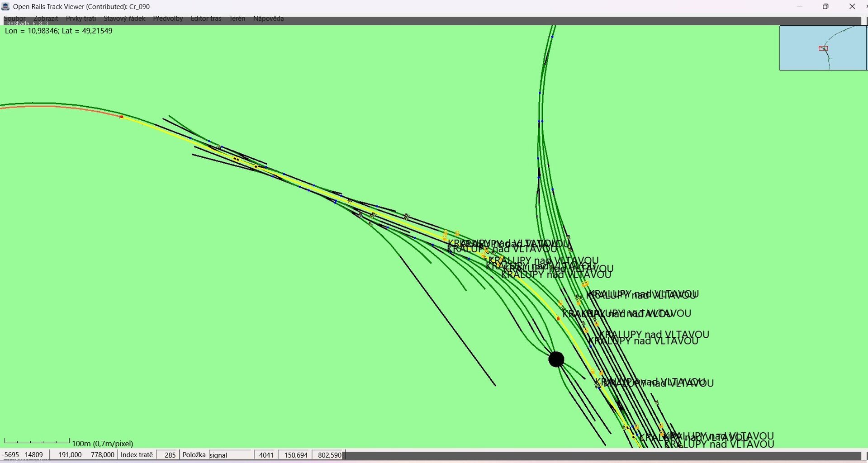Click the -5695 tile value in status bar
The image size is (868, 463).
(11, 455)
